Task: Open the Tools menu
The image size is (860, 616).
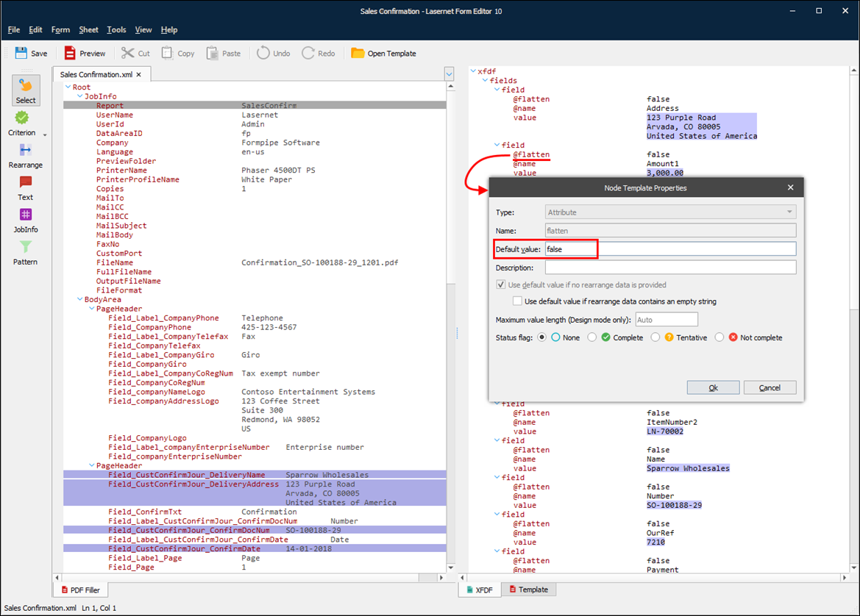Action: 116,29
